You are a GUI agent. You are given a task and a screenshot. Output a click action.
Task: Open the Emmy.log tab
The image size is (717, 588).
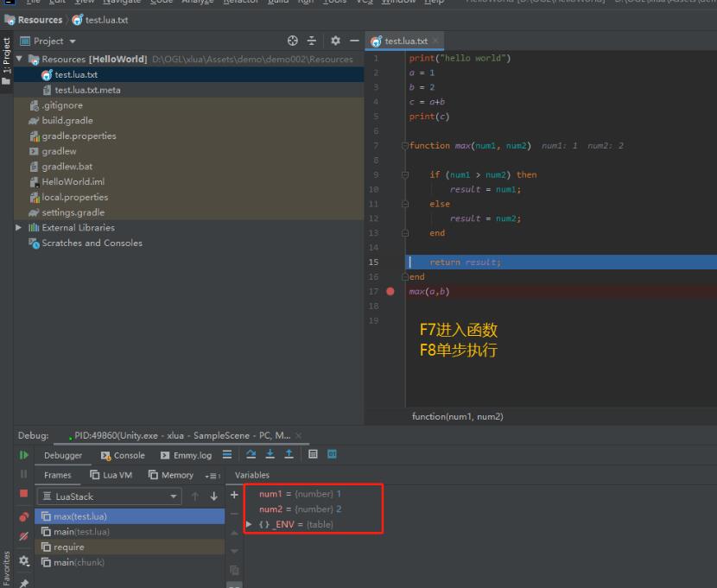(x=186, y=456)
